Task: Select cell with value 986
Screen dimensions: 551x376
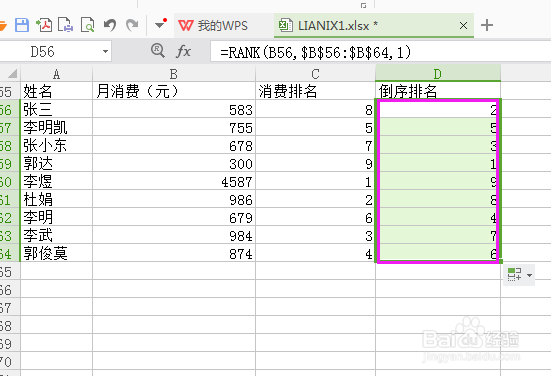Action: [x=174, y=199]
